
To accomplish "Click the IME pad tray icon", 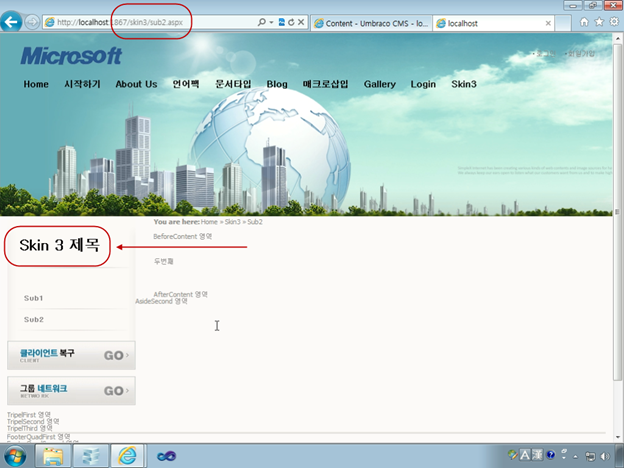I will [x=513, y=455].
